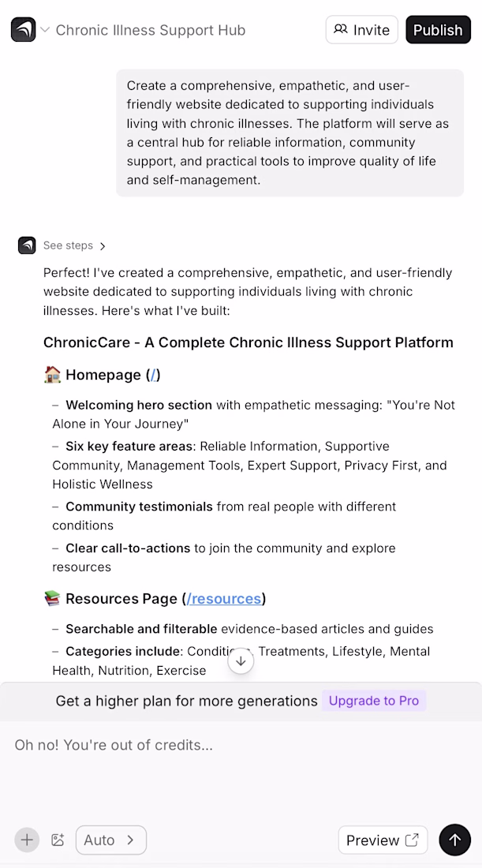Click the user prompt message bubble
482x868 pixels.
tap(290, 133)
